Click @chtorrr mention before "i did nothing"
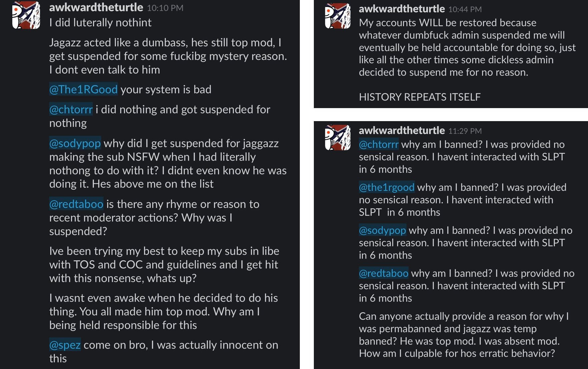 point(71,109)
